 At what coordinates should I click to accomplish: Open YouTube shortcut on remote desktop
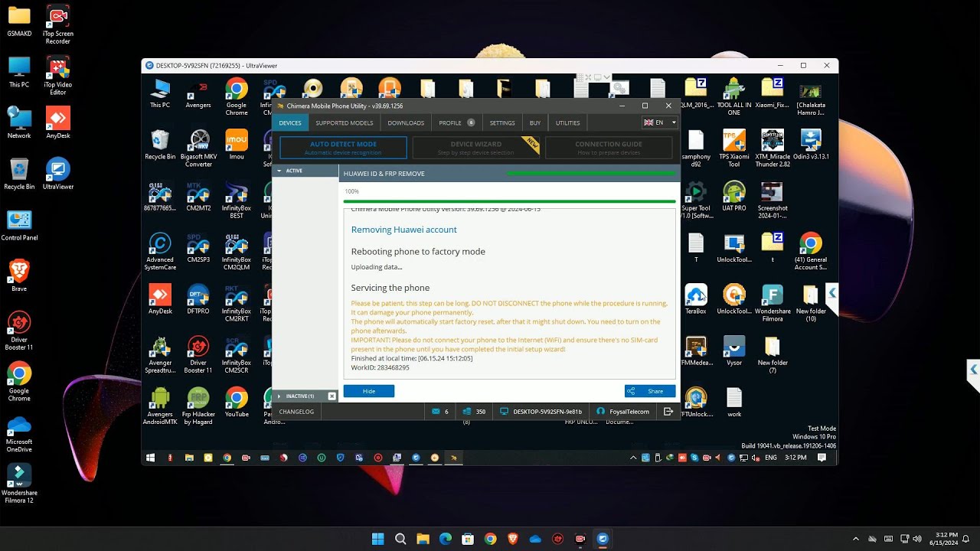coord(237,402)
